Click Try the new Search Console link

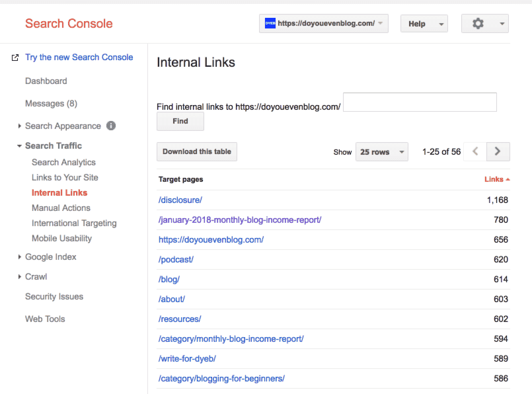[79, 58]
